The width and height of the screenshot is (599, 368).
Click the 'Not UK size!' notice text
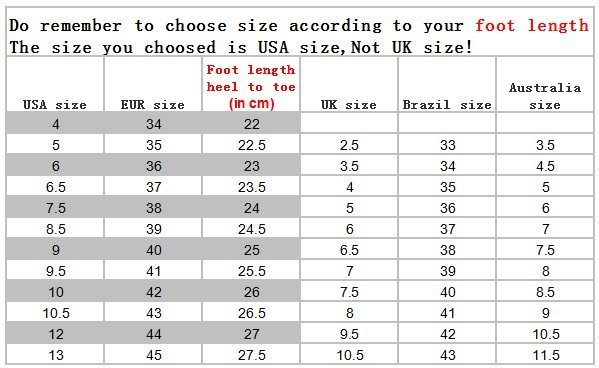tap(412, 47)
